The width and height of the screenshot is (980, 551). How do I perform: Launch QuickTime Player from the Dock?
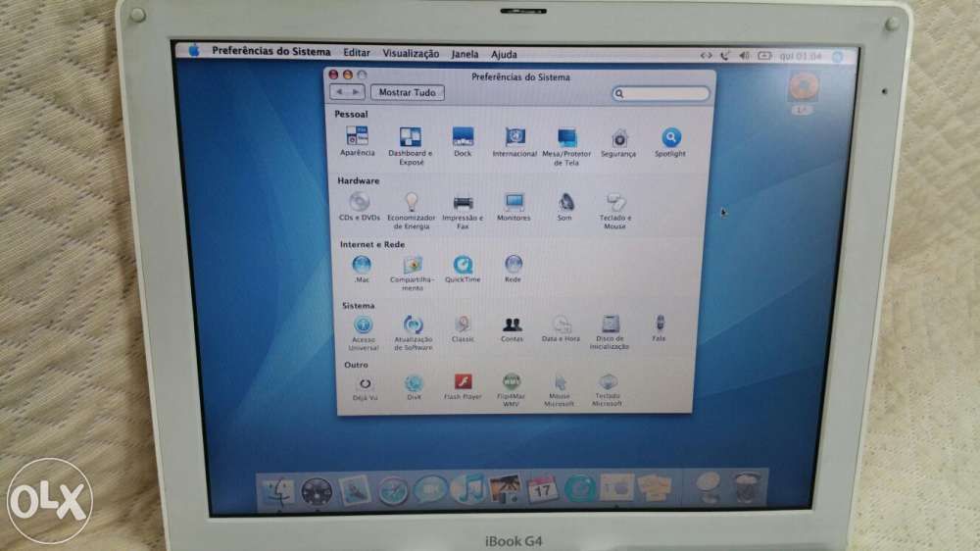pos(580,488)
